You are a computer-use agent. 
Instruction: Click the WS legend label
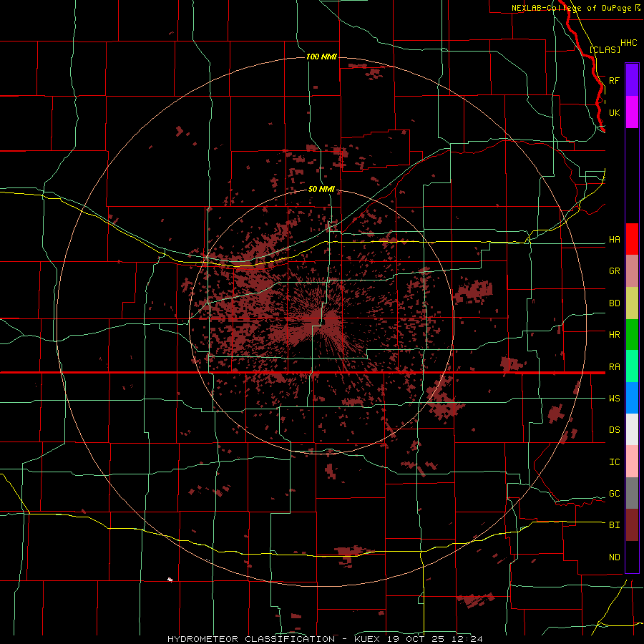[x=614, y=399]
